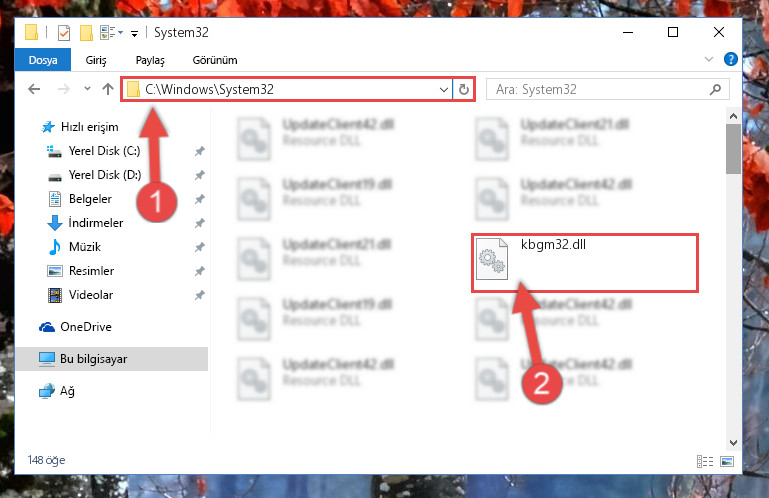Refresh the System32 folder view
Image resolution: width=769 pixels, height=498 pixels.
[463, 89]
